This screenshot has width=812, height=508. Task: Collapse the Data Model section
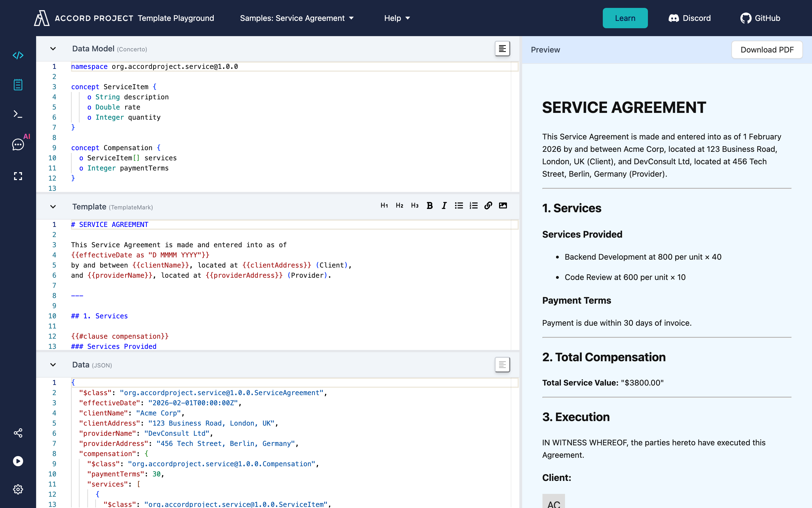point(53,49)
